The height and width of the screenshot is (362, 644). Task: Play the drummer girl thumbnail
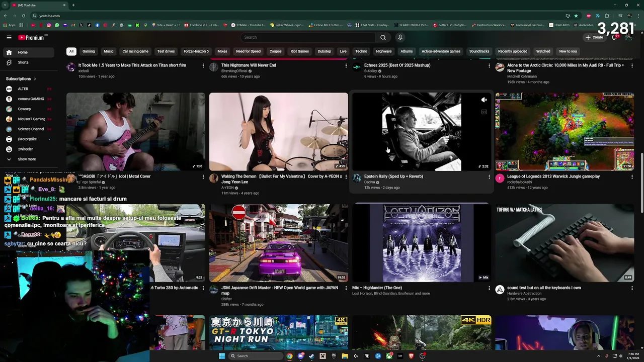coord(279,132)
